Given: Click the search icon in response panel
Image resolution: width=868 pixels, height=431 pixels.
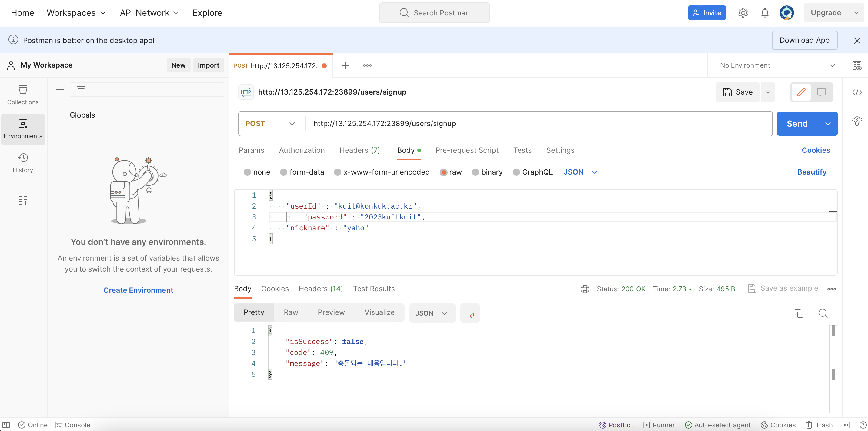Looking at the screenshot, I should 823,313.
